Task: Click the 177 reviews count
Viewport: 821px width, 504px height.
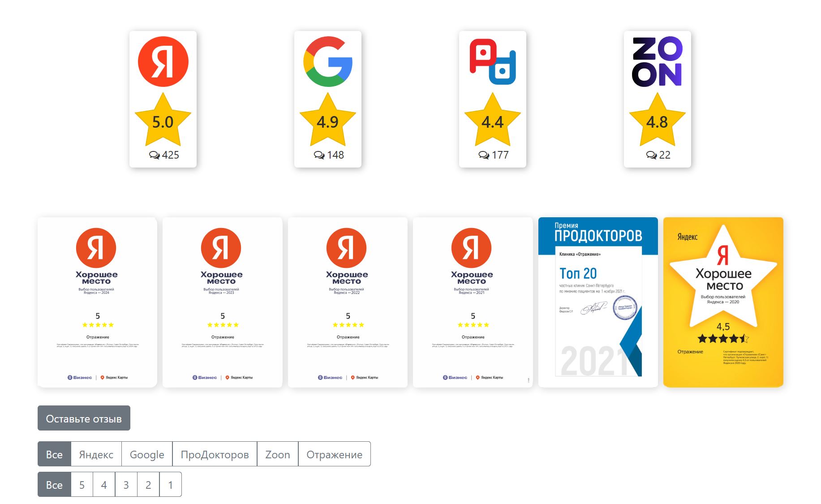Action: pos(494,155)
